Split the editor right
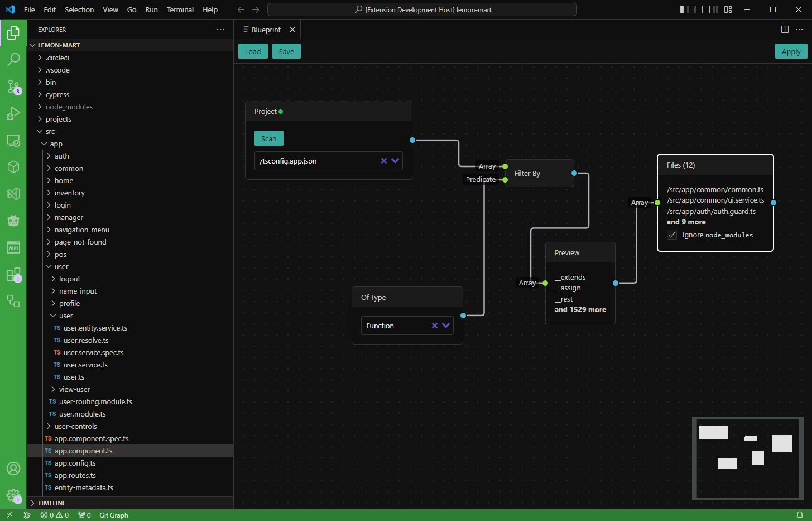Screen dimensions: 812x521 pyautogui.click(x=785, y=30)
